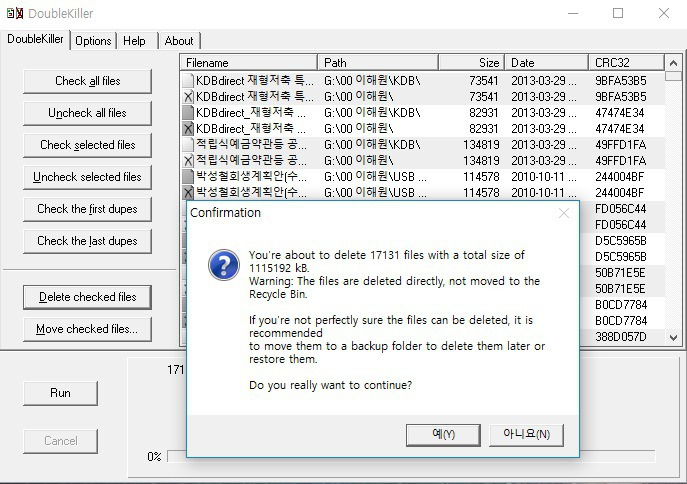687x484 pixels.
Task: Sort list by Date column header
Action: tap(546, 63)
